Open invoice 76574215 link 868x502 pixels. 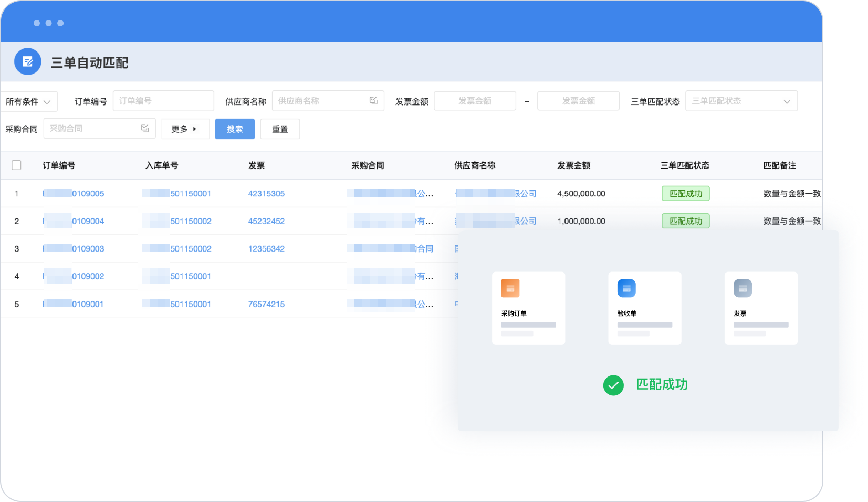tap(266, 304)
